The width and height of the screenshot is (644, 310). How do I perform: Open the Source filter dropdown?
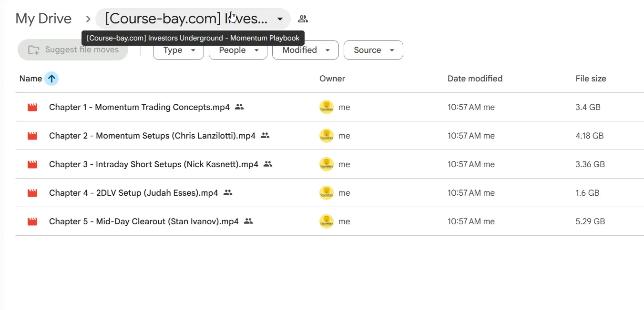pos(373,50)
